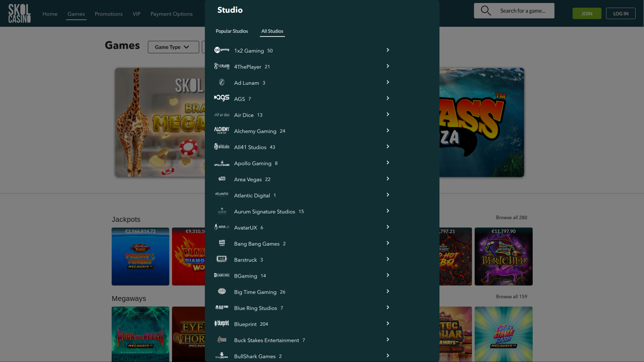Image resolution: width=644 pixels, height=362 pixels.
Task: Expand the Alchemy Gaming studio entry
Action: point(387,130)
